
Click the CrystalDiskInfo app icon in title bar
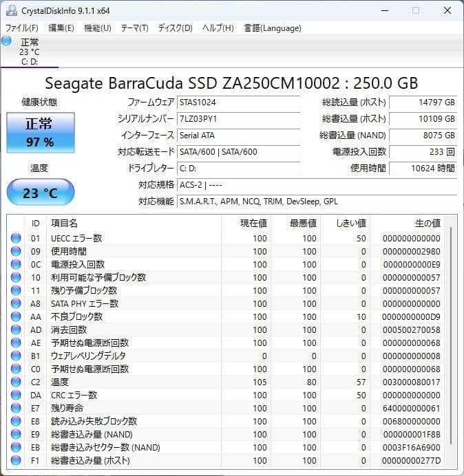click(12, 10)
